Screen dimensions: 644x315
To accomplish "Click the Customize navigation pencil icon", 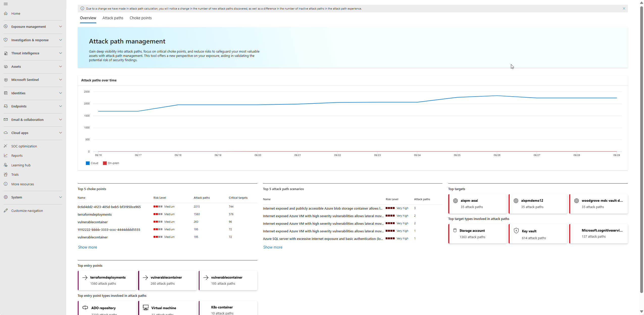I will click(6, 211).
